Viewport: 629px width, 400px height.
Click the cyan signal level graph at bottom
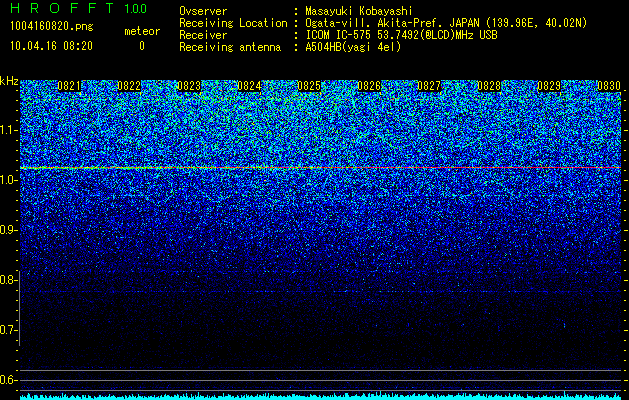pos(320,396)
